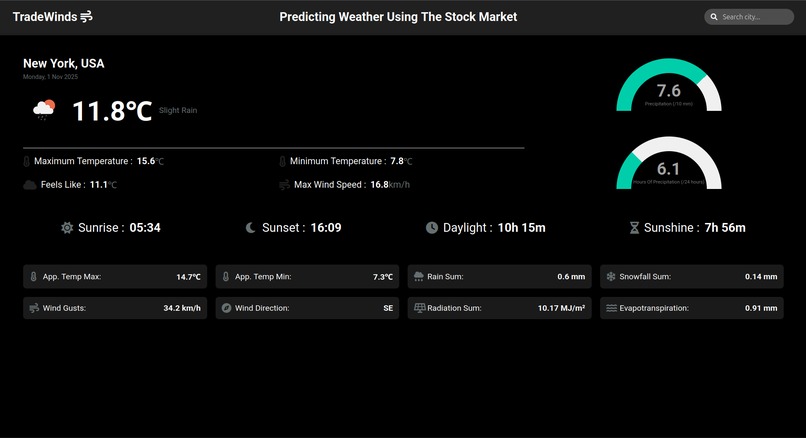Image resolution: width=806 pixels, height=438 pixels.
Task: Click the Sunset time 16:09
Action: pos(326,228)
